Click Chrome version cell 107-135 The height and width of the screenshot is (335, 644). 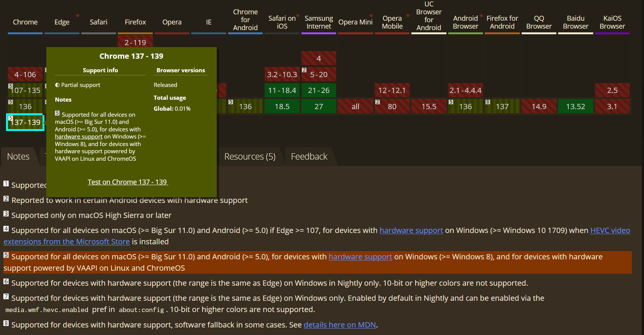pos(25,90)
